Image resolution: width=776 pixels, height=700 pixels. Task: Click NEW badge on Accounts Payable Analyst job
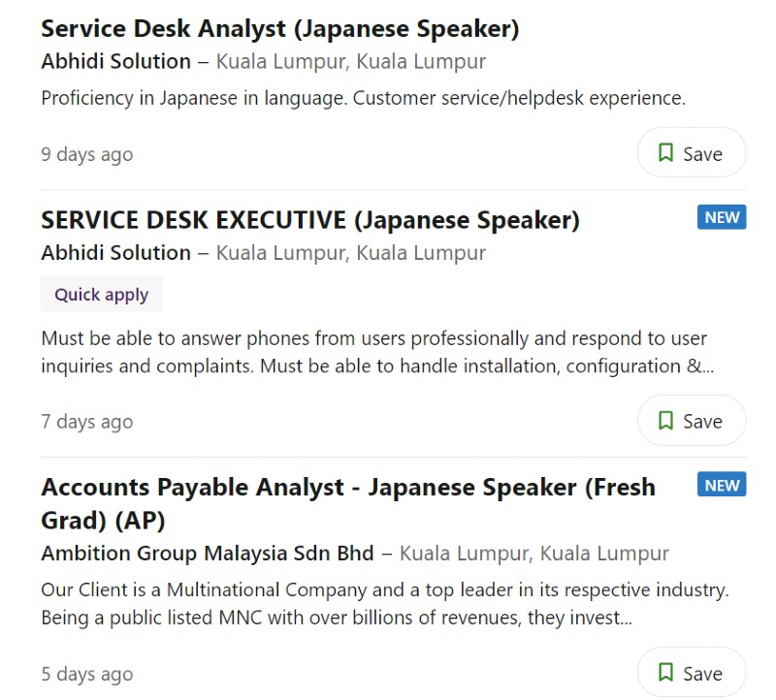point(722,485)
